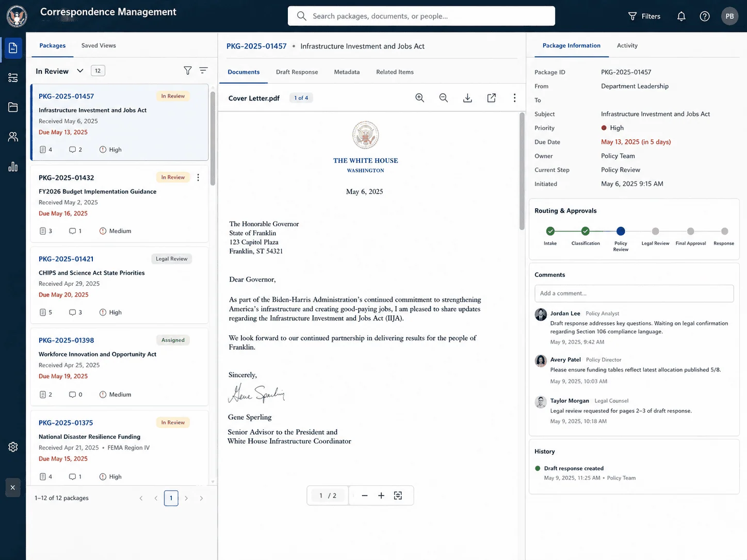Fit page to width in viewer
This screenshot has width=747, height=560.
398,496
